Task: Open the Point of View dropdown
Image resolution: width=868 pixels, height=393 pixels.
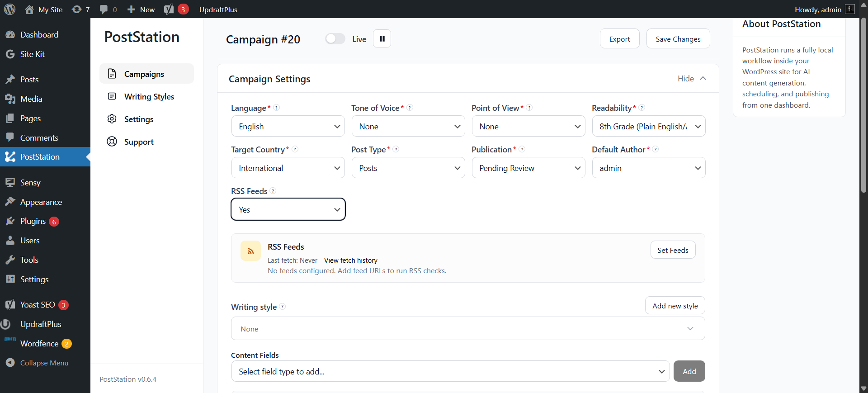Action: tap(528, 126)
